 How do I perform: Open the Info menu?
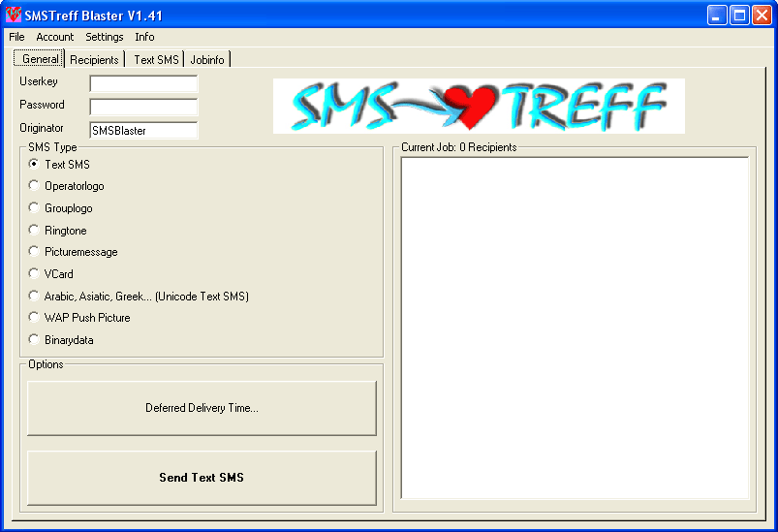(x=144, y=37)
